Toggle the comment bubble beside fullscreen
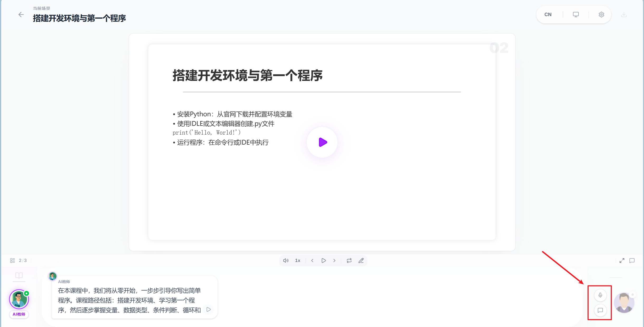 (x=632, y=261)
